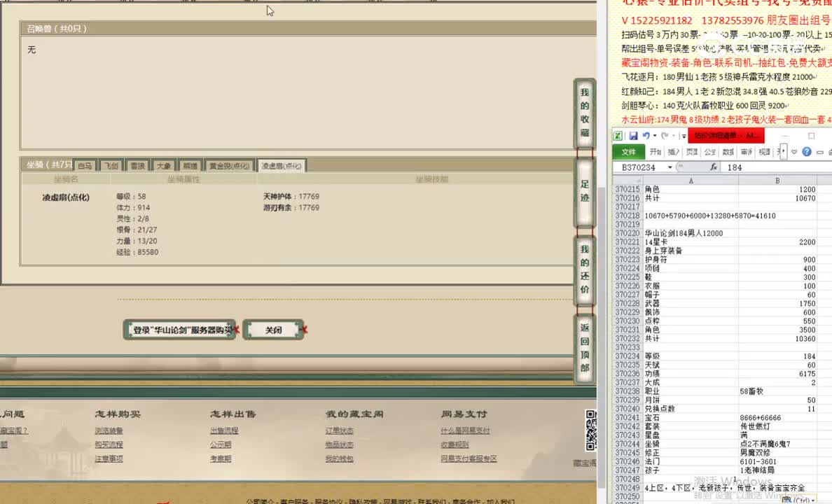832x504 pixels.
Task: Click the Undo icon in the WPS toolbar
Action: (647, 135)
